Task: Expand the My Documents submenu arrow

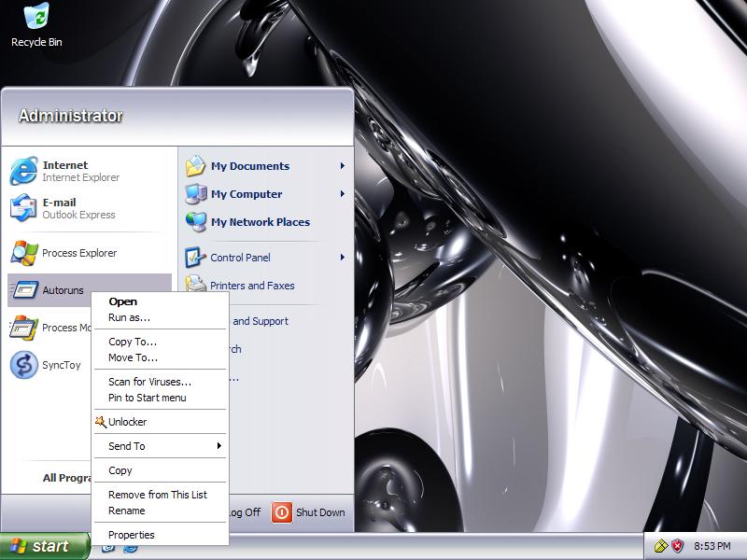Action: pyautogui.click(x=342, y=166)
